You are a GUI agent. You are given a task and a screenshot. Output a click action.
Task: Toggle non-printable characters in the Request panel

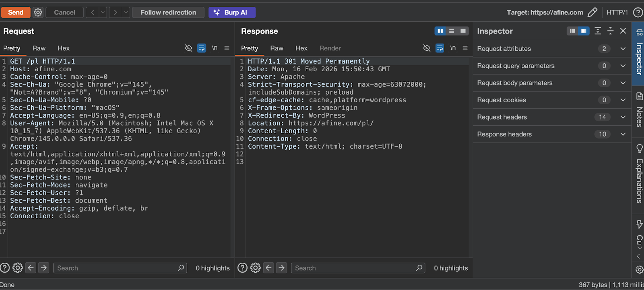click(x=215, y=48)
